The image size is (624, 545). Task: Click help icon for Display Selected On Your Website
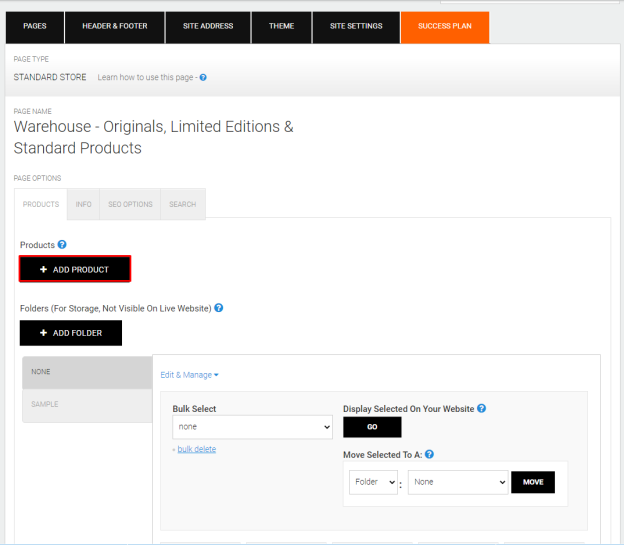click(x=482, y=408)
